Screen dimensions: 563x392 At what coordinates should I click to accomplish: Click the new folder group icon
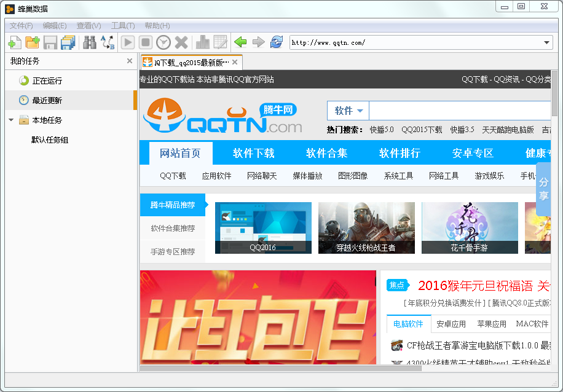pos(33,42)
